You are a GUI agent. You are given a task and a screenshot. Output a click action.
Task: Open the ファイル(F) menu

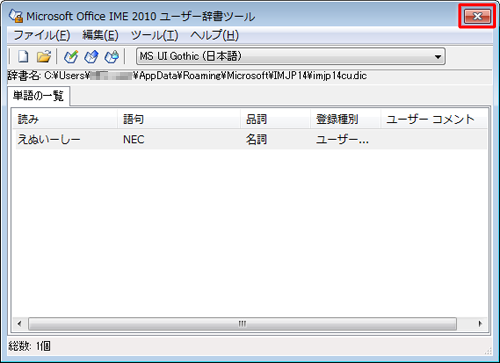pyautogui.click(x=42, y=35)
